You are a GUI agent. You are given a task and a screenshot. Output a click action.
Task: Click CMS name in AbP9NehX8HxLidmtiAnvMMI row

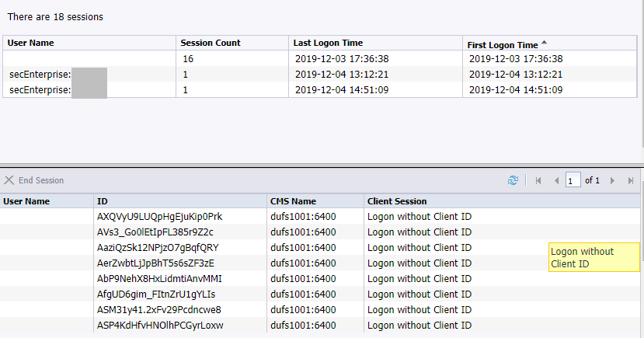(303, 279)
